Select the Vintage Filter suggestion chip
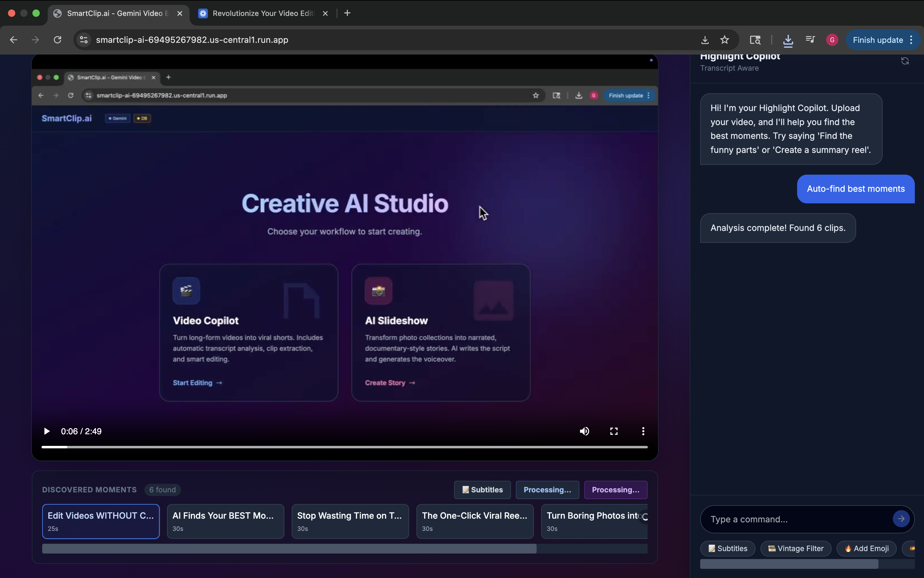The image size is (924, 578). (796, 548)
